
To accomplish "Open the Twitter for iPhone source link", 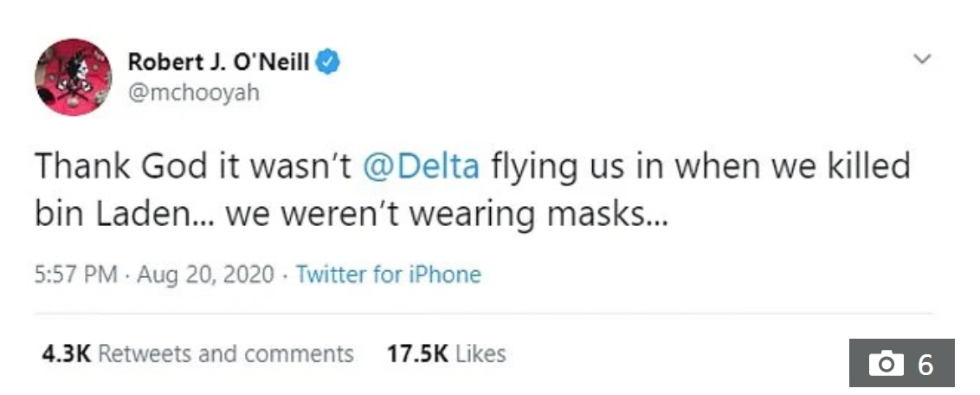I will (388, 275).
